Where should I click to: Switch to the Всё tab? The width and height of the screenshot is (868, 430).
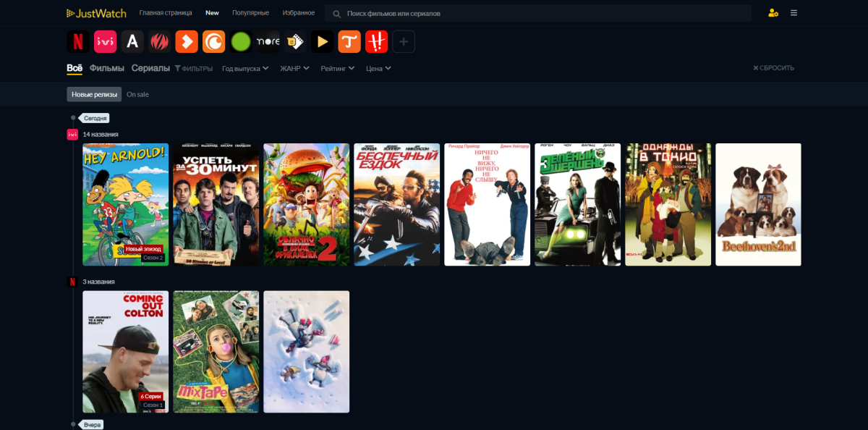(75, 68)
